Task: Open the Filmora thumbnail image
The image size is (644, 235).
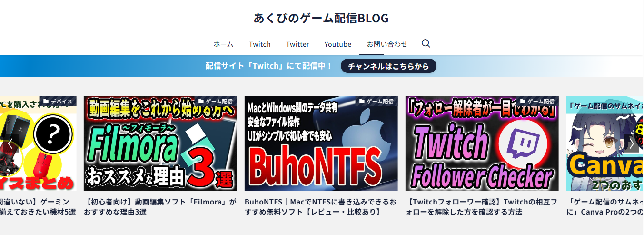Action: click(x=160, y=143)
